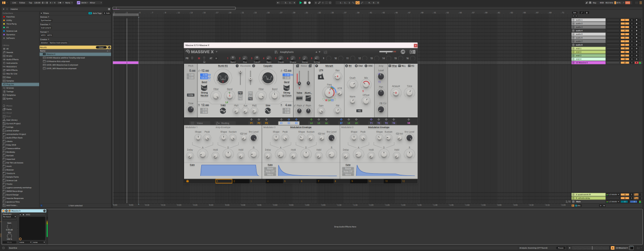This screenshot has height=251, width=644.
Task: Pause the analysis scanning in status bar
Action: (560, 248)
